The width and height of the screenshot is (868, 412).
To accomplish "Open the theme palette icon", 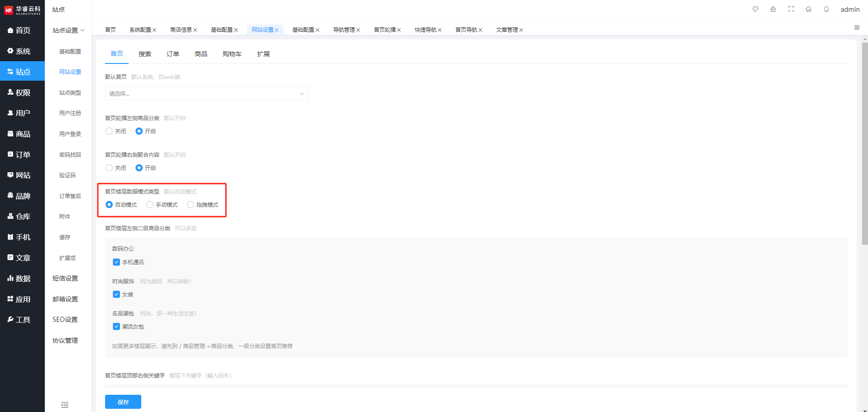I will (x=755, y=9).
